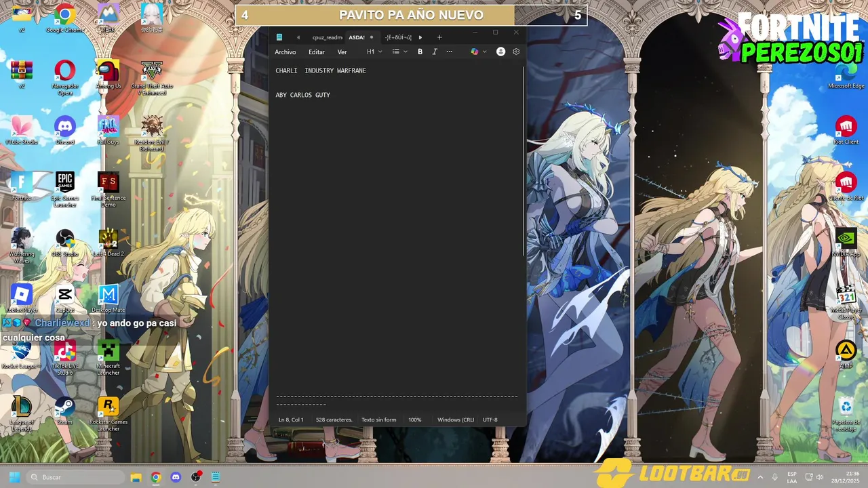Select the Epic Games Launcher icon
This screenshot has height=488, width=868.
[x=65, y=190]
